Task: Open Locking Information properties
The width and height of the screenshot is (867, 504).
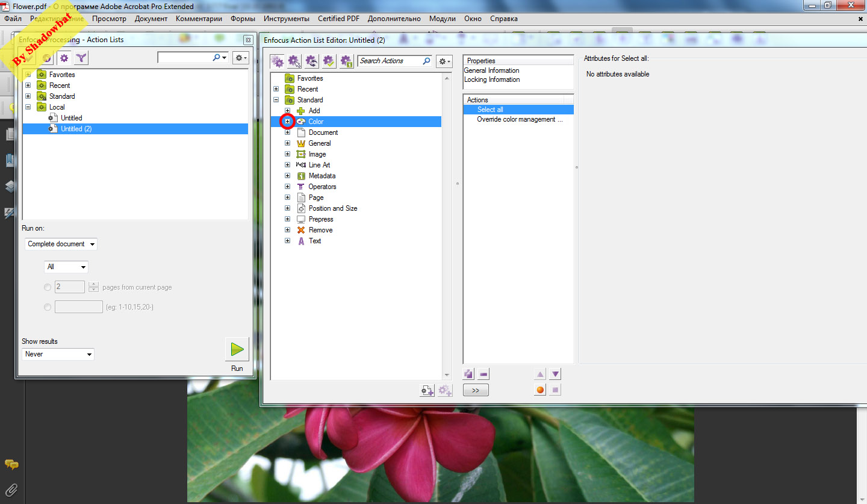Action: [x=492, y=79]
